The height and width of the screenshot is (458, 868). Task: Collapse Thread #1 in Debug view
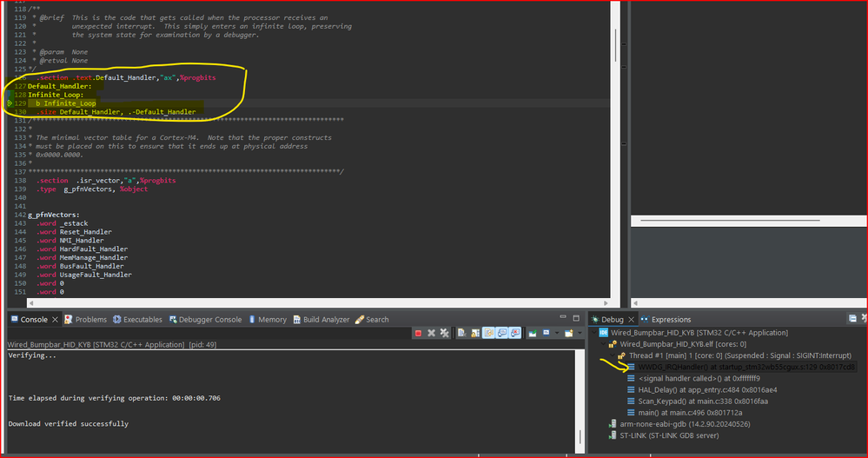point(613,355)
